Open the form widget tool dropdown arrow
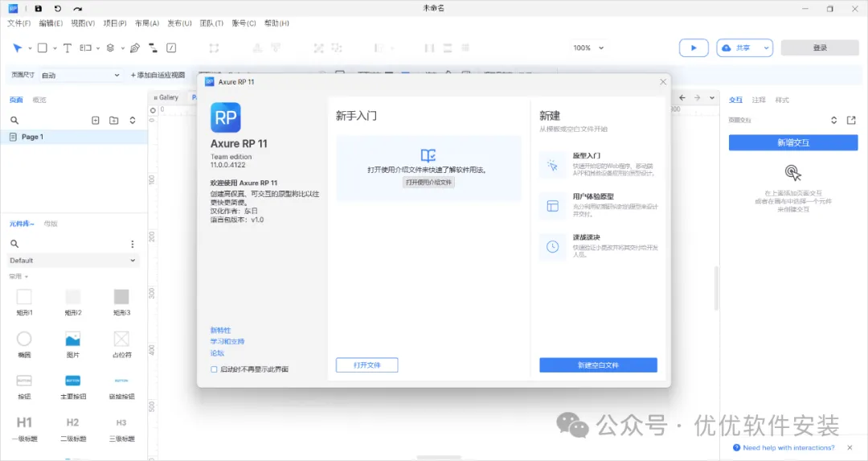Image resolution: width=868 pixels, height=461 pixels. (x=98, y=48)
